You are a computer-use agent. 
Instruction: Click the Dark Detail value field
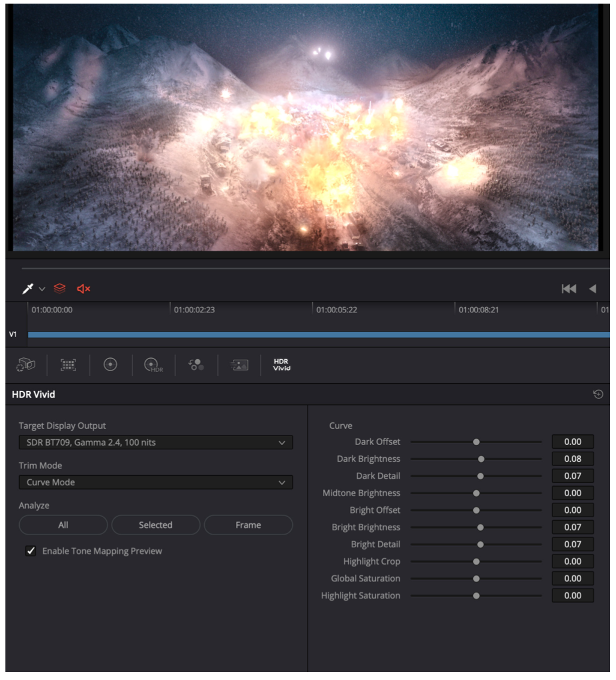click(x=573, y=476)
